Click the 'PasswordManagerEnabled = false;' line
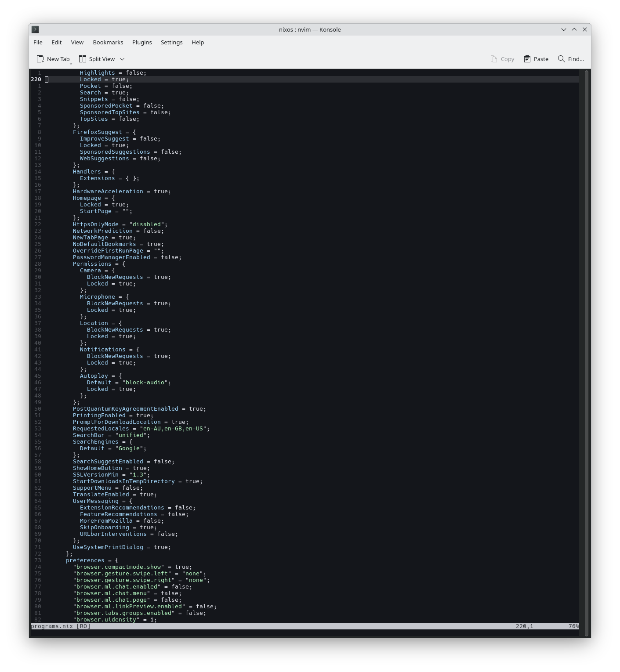This screenshot has height=672, width=620. click(127, 257)
